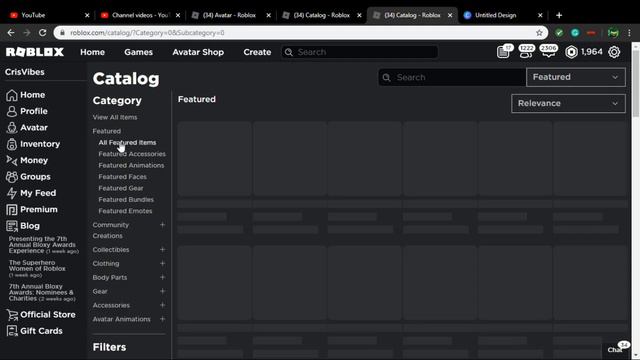
Task: Open the Money sidebar icon
Action: [11, 160]
